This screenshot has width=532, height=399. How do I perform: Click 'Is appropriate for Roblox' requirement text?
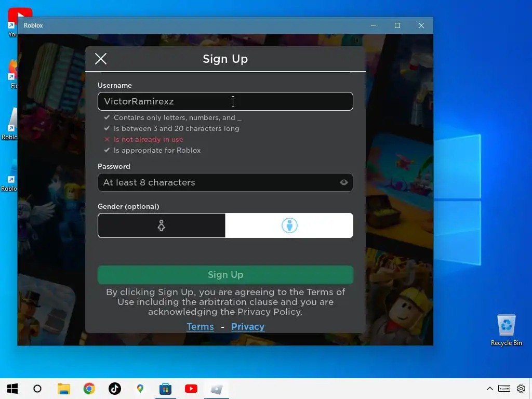tap(157, 150)
